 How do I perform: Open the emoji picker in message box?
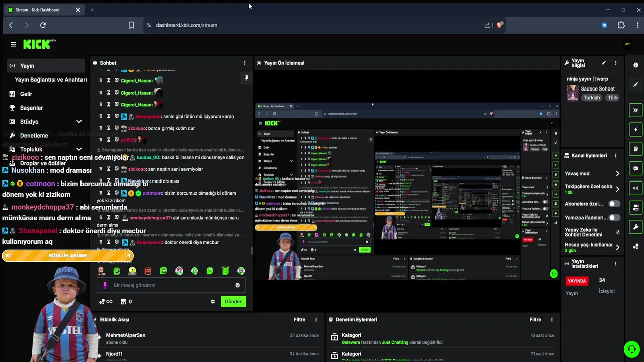(x=238, y=285)
